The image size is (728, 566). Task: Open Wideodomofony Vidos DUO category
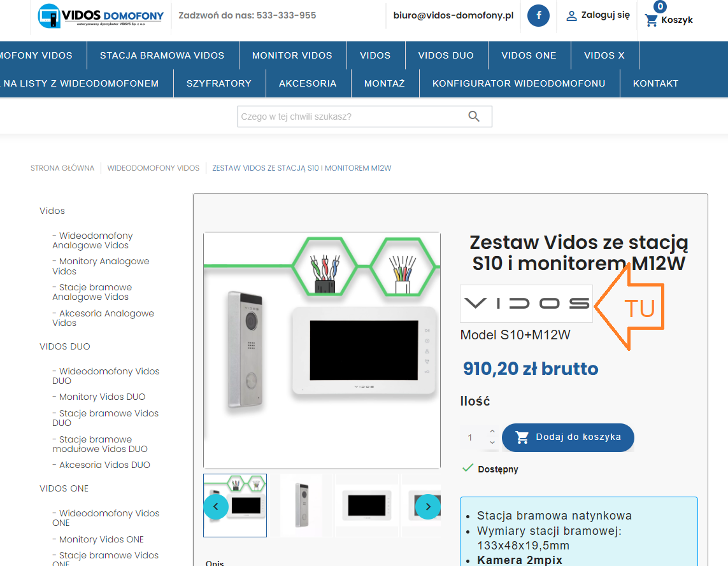(x=106, y=376)
